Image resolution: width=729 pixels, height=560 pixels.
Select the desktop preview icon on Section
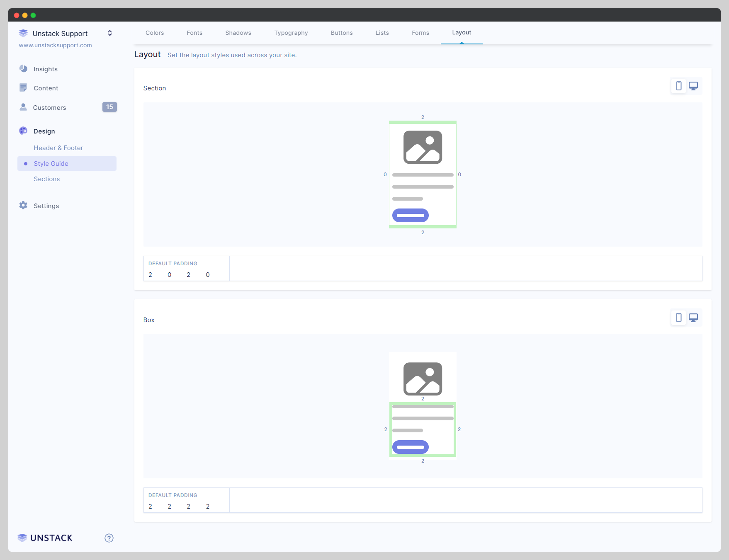click(x=694, y=86)
